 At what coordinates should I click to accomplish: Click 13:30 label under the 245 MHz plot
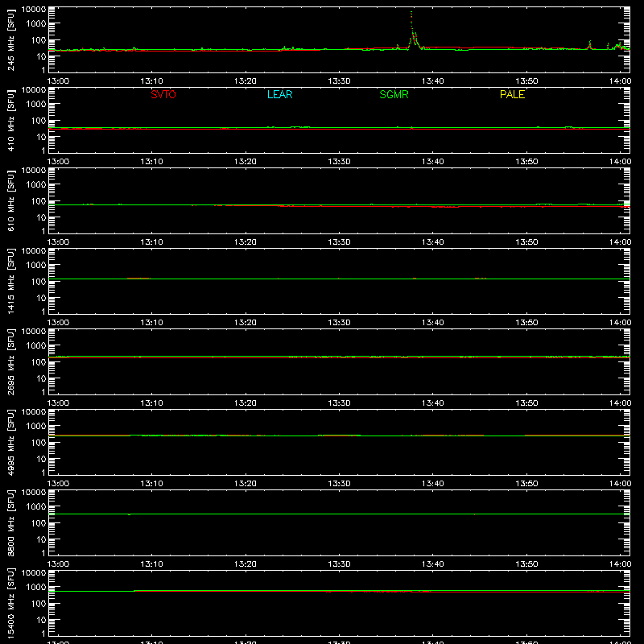(339, 81)
